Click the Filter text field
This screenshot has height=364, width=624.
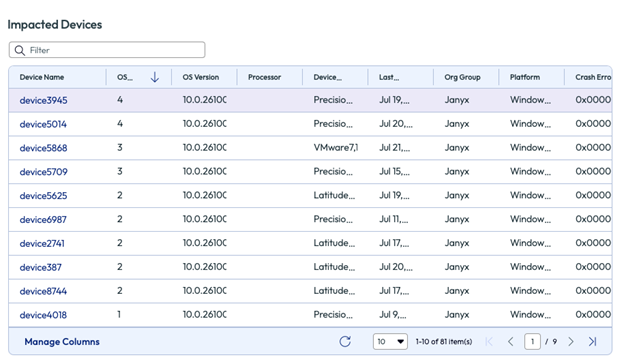(107, 50)
